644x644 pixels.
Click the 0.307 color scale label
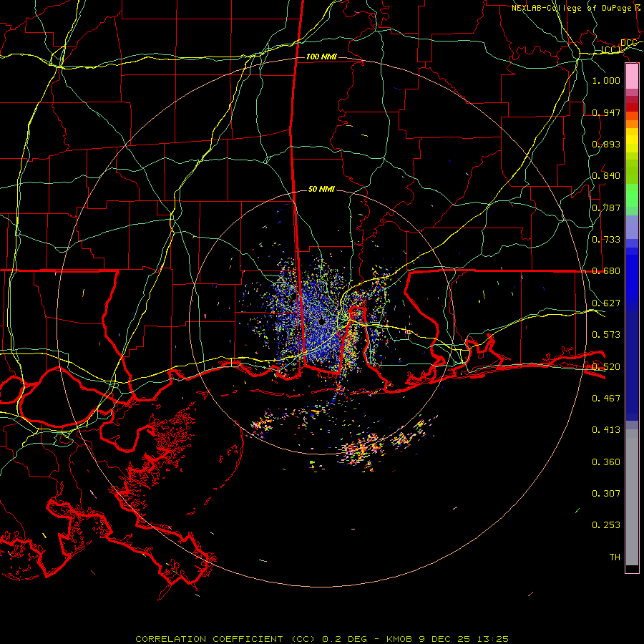pyautogui.click(x=606, y=494)
